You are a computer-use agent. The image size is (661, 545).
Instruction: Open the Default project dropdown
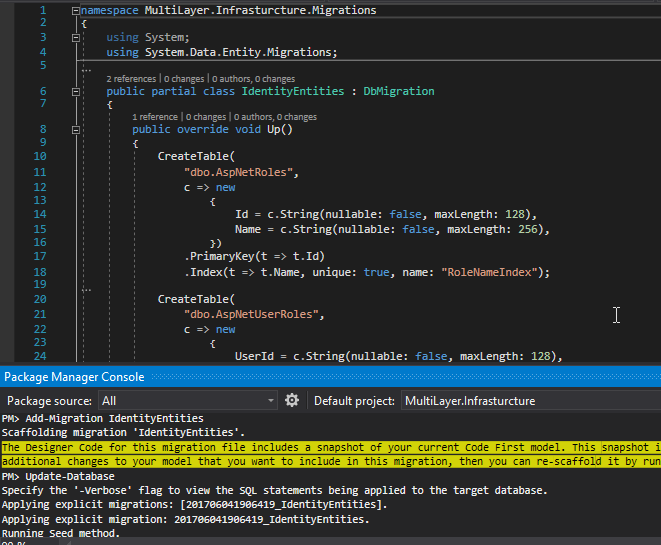point(531,400)
